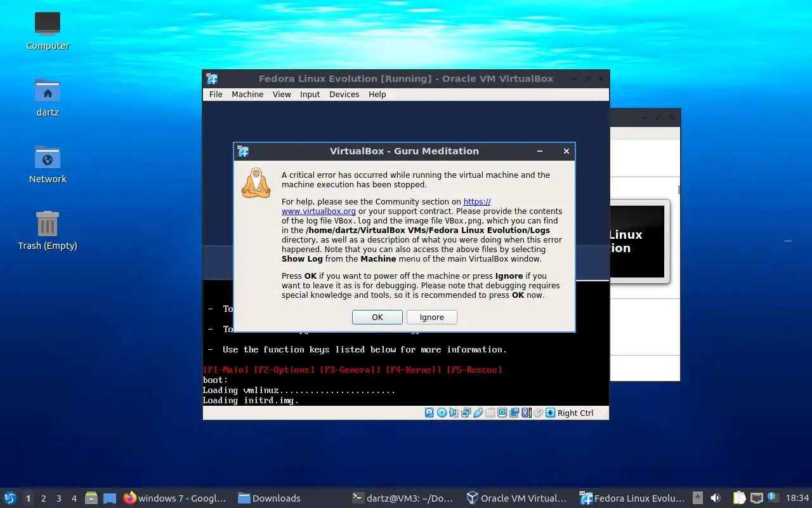Click the F5-Rescue boot option text
This screenshot has width=812, height=508.
[x=475, y=370]
